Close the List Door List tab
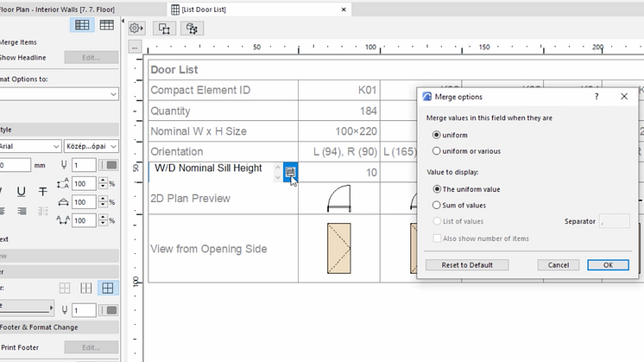The width and height of the screenshot is (644, 362). pos(344,9)
